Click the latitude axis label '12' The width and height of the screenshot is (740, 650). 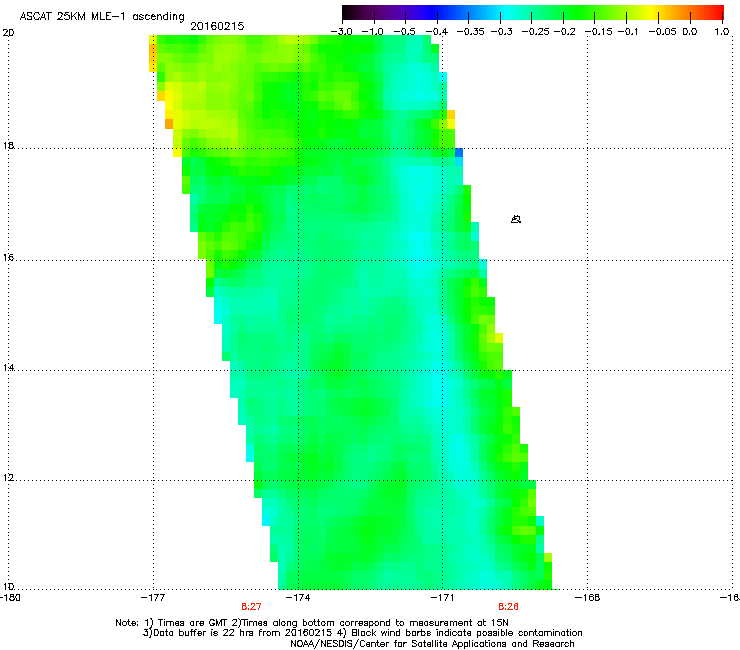coord(8,478)
